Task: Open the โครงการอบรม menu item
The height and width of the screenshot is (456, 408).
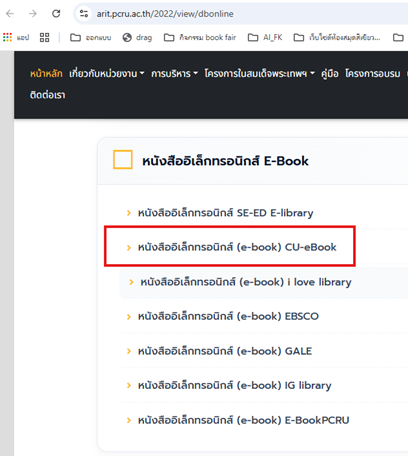Action: [373, 73]
